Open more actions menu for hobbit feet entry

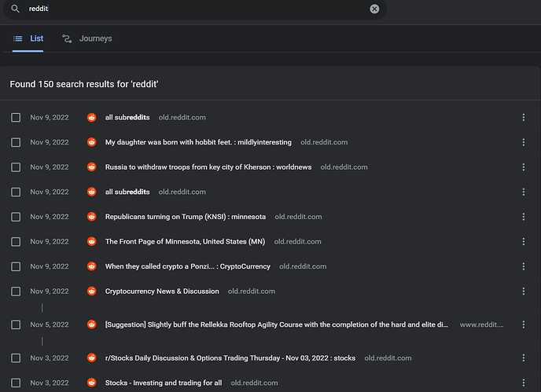[524, 142]
